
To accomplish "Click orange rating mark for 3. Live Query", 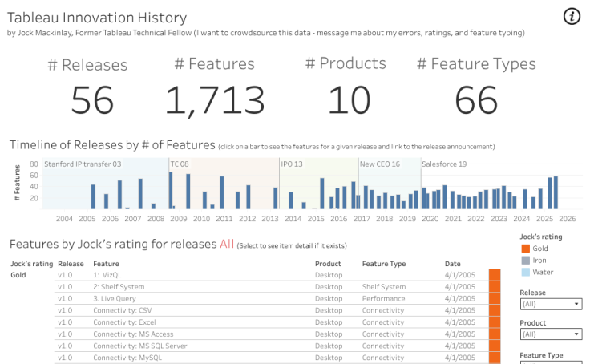I will point(495,298).
